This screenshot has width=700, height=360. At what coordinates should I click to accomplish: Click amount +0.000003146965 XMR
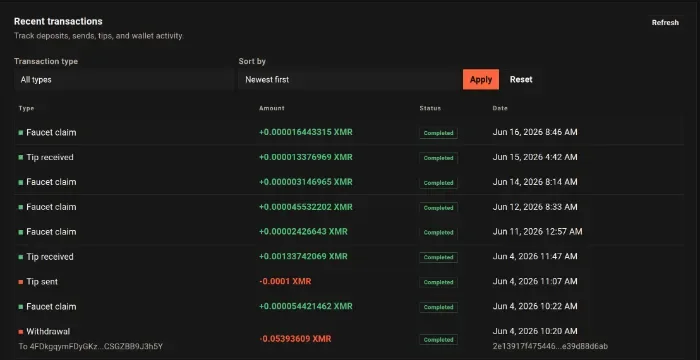305,182
